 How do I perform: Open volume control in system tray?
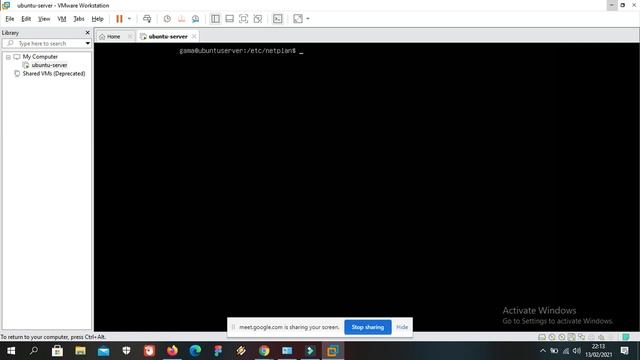click(x=577, y=351)
